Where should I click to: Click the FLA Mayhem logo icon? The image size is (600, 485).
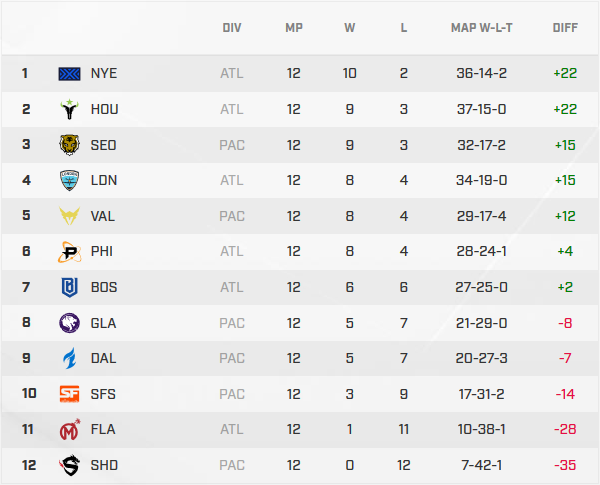70,430
